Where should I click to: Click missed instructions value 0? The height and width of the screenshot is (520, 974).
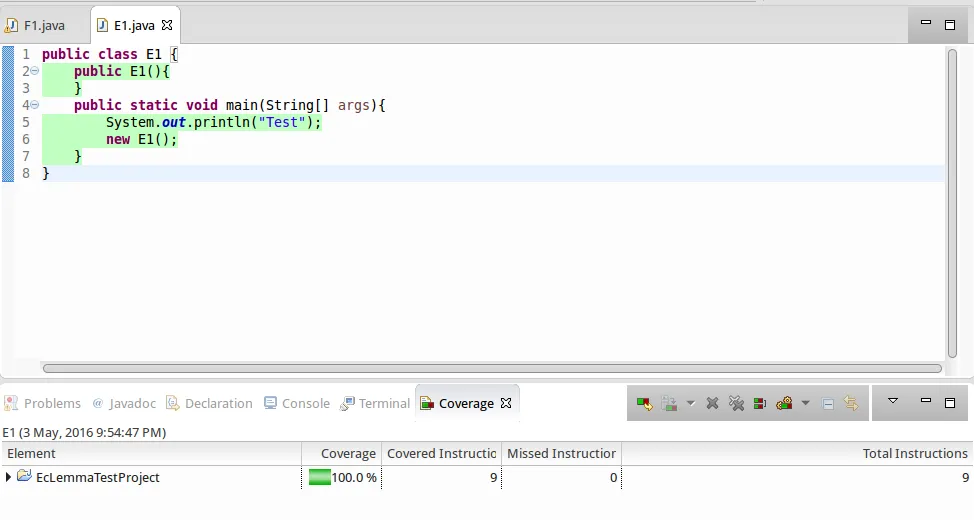[613, 478]
